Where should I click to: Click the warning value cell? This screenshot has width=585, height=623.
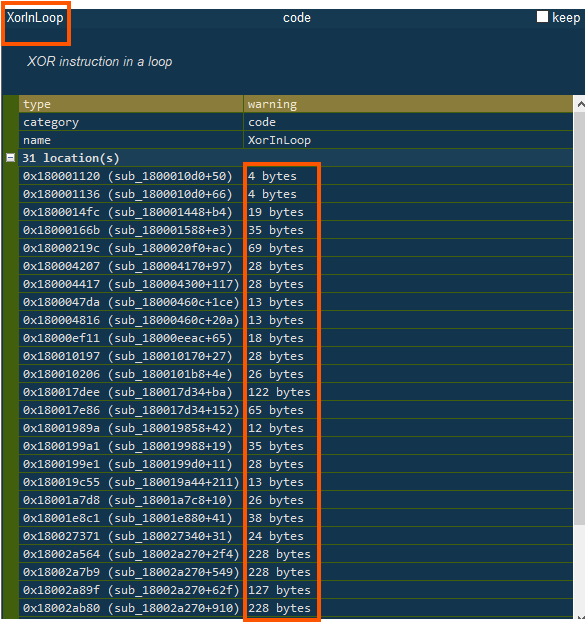point(408,104)
